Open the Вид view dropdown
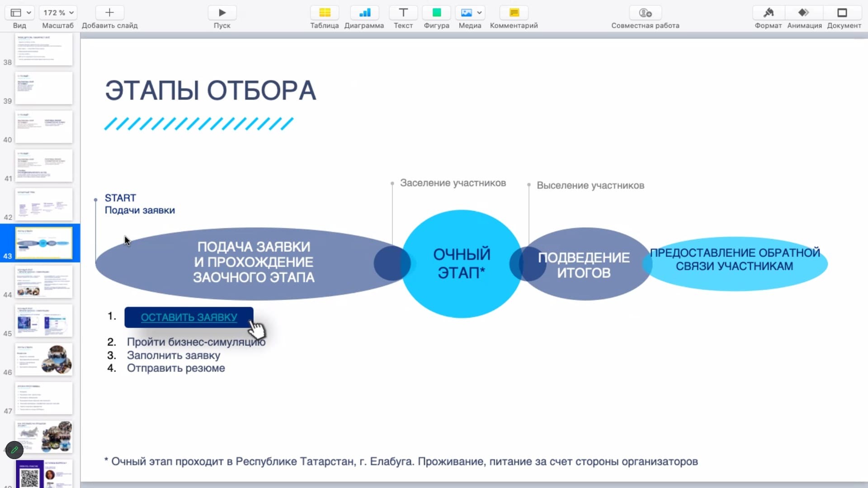Viewport: 868px width, 488px height. (20, 13)
